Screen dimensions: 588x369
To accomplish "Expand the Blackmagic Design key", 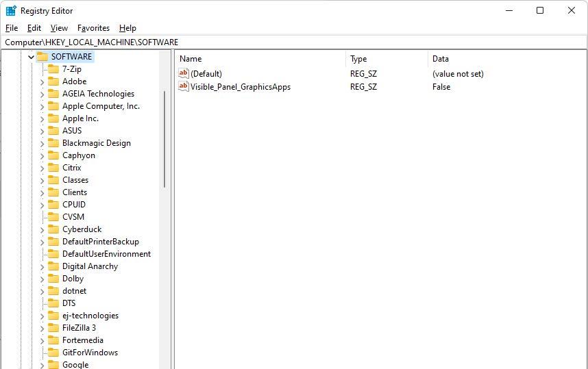I will pyautogui.click(x=42, y=144).
